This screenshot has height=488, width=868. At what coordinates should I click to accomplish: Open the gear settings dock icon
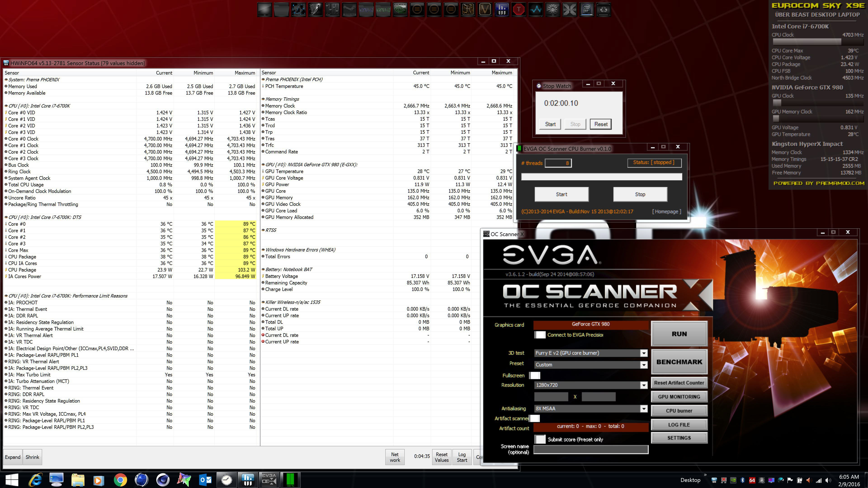tap(553, 10)
